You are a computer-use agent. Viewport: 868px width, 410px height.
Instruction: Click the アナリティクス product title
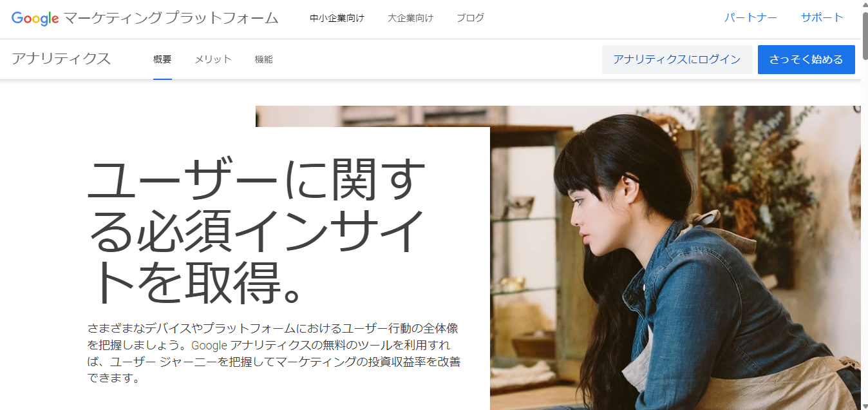tap(61, 59)
